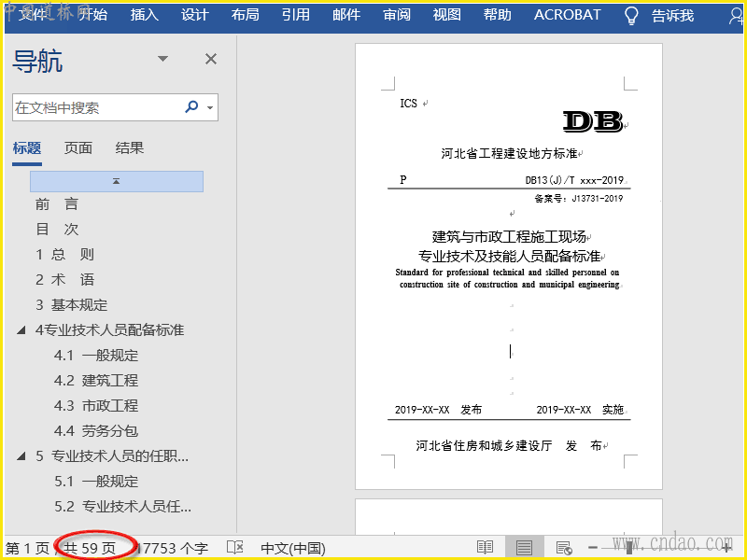Collapse the 4专业技术人员配备标准 heading triangle
Screen dimensions: 747x560
click(x=21, y=330)
